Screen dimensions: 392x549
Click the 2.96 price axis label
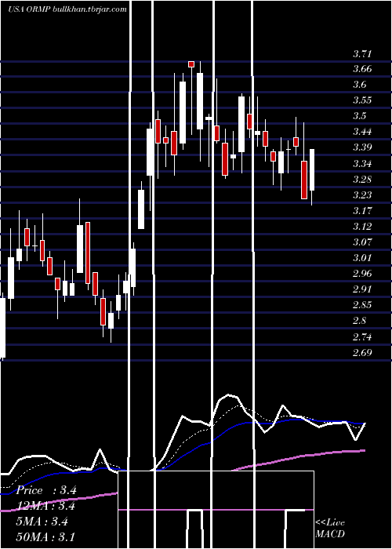pos(362,273)
